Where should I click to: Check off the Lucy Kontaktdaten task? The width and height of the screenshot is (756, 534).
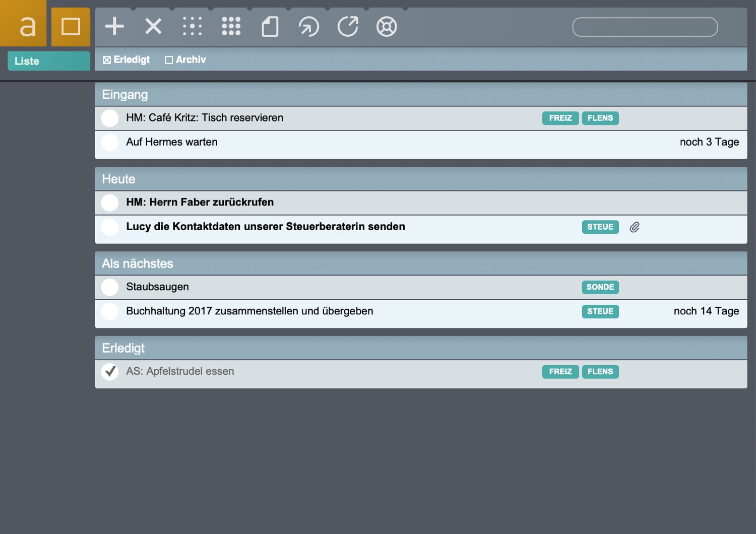110,227
